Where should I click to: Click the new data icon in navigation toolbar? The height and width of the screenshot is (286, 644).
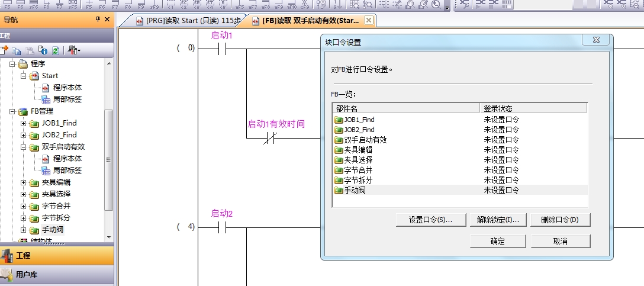point(5,50)
